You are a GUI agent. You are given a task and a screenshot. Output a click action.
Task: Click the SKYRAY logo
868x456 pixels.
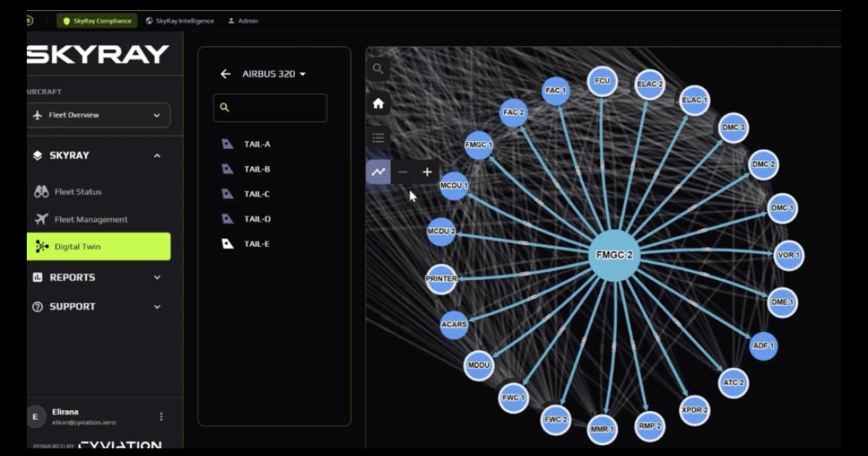[98, 54]
